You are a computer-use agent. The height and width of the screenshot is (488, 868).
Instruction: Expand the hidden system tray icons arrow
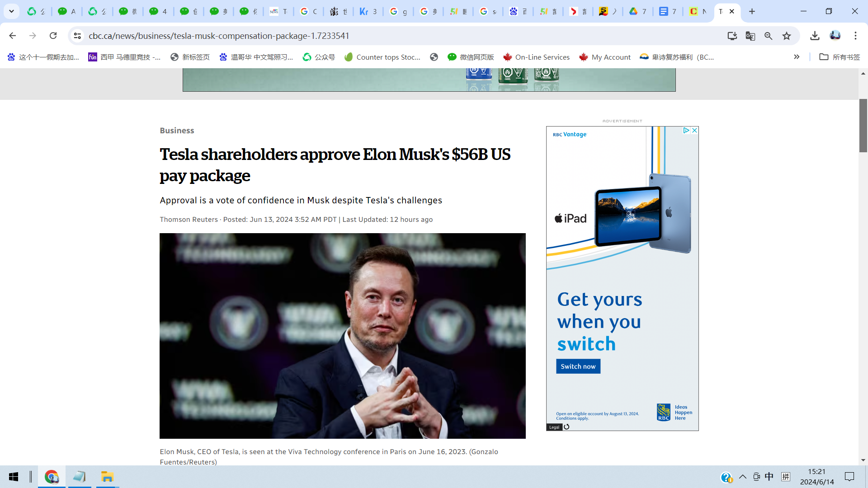tap(743, 477)
